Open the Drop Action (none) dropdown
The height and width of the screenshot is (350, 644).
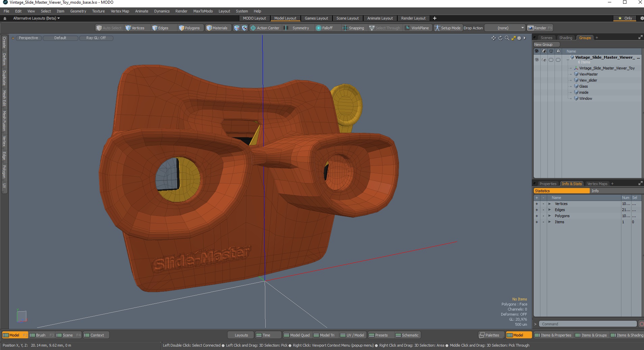505,28
